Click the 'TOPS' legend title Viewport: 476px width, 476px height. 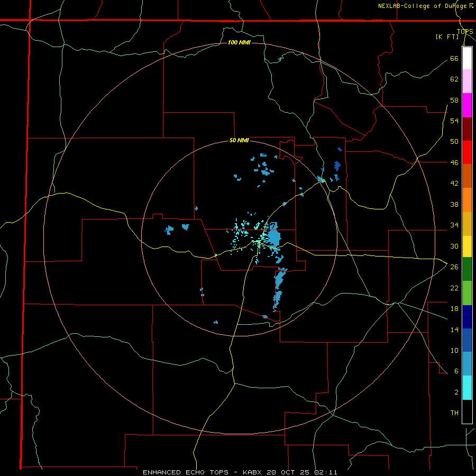[465, 32]
